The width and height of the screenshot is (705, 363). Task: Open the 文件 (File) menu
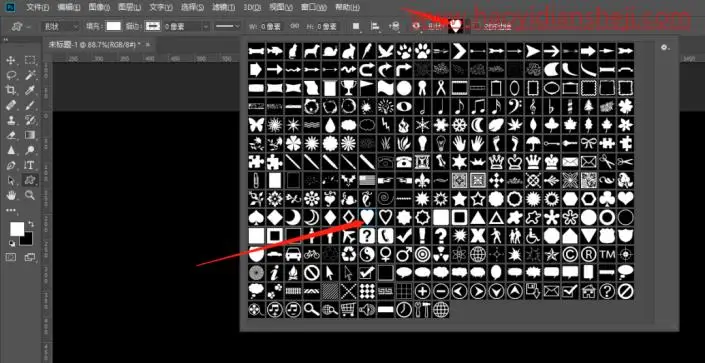(37, 8)
